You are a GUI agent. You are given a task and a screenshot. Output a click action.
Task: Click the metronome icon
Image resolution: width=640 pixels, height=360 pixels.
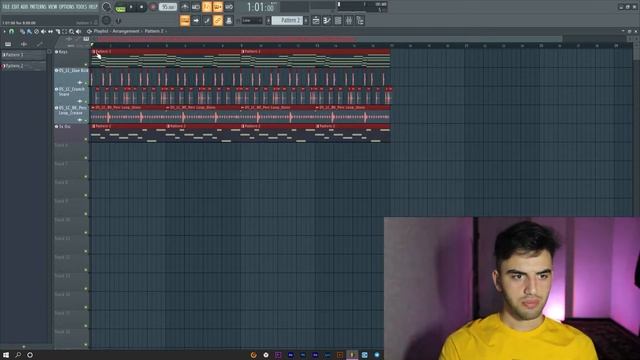point(185,7)
